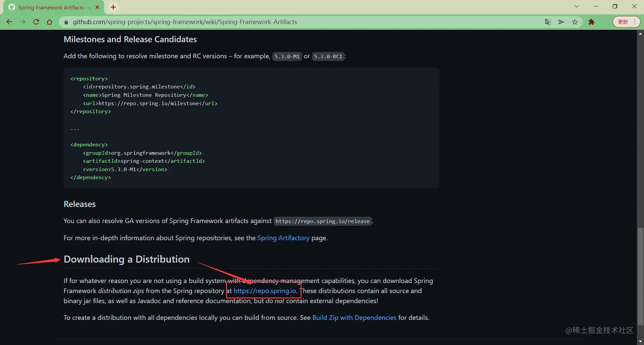The image size is (644, 345).
Task: Close the Spring Framework Artifacts tab
Action: click(98, 7)
